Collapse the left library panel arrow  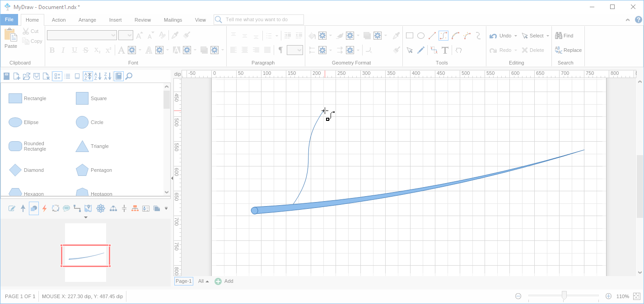(172, 179)
